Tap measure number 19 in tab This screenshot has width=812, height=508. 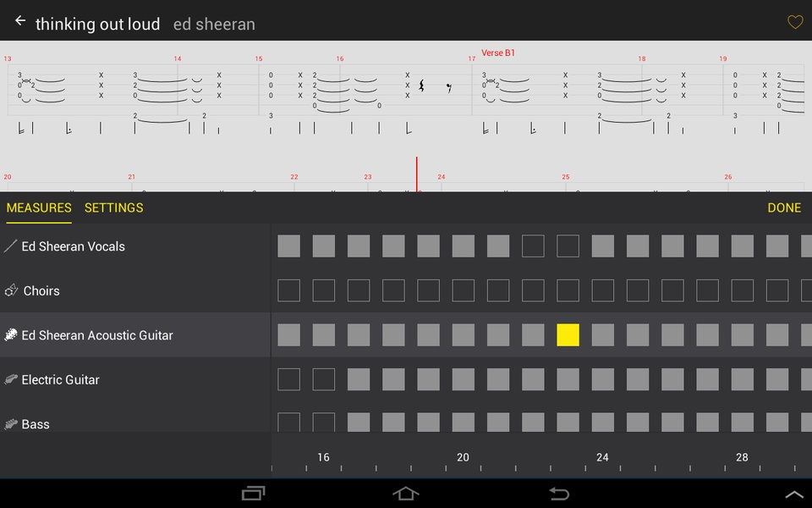(723, 58)
